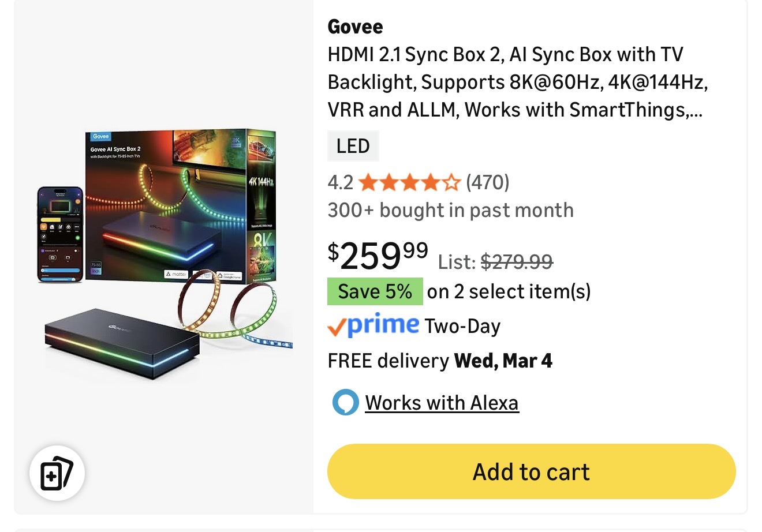Tap the yellow Add to cart button

click(531, 471)
